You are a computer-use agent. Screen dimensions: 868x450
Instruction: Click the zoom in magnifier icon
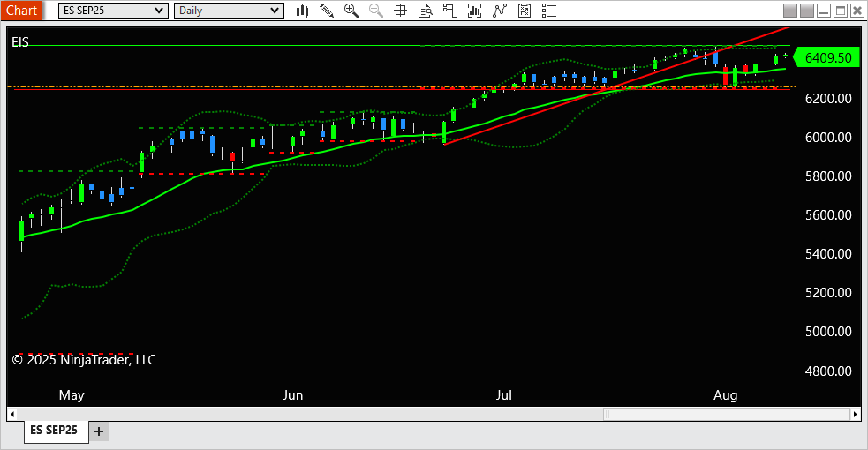click(x=351, y=11)
